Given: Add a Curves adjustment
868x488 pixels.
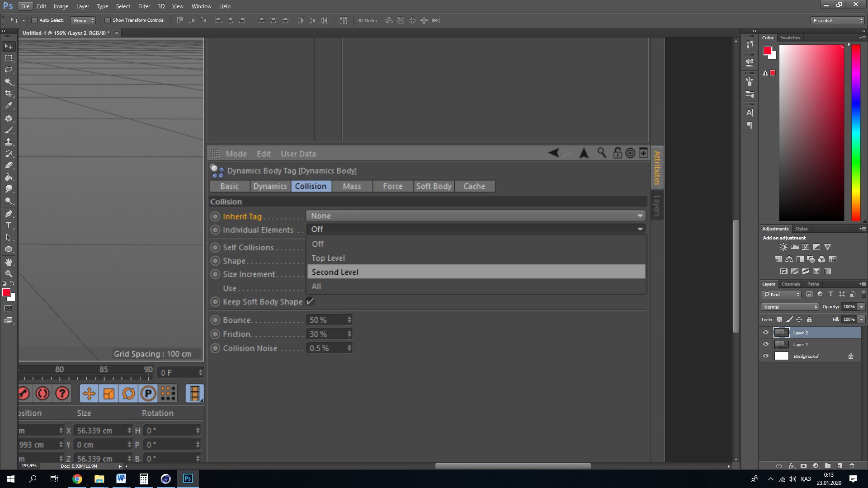Looking at the screenshot, I should point(805,247).
